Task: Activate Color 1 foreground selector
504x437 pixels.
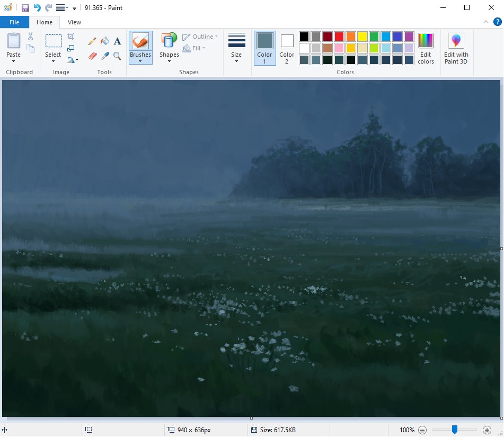Action: pyautogui.click(x=264, y=48)
